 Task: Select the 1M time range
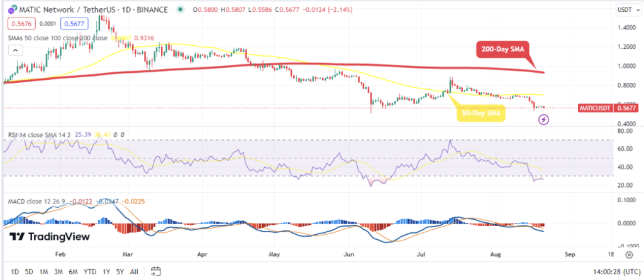44,271
